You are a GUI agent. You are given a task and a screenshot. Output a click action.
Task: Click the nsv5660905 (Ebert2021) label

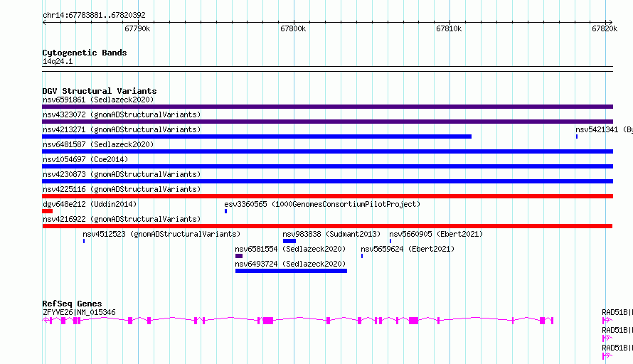click(x=436, y=234)
